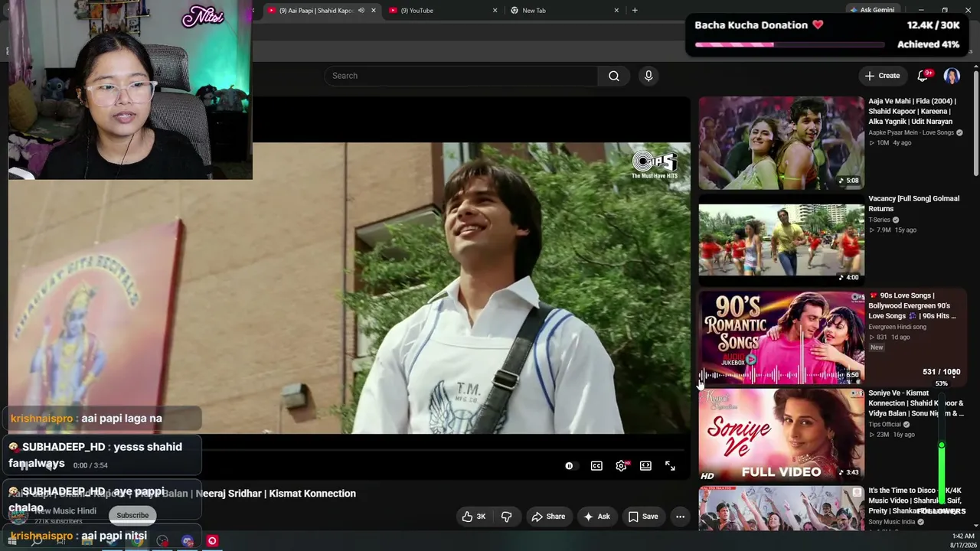Click the video title text "Neeraj Sridhar | Kismat Konnection"
Viewport: 980px width, 551px height.
276,494
